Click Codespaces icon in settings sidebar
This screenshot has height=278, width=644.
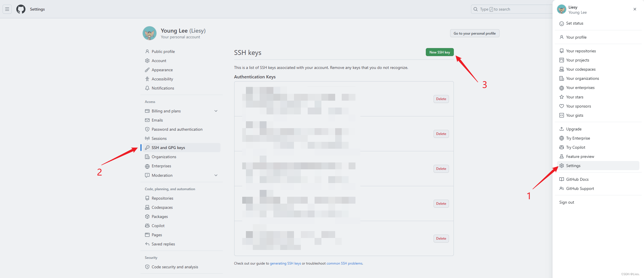pyautogui.click(x=147, y=207)
